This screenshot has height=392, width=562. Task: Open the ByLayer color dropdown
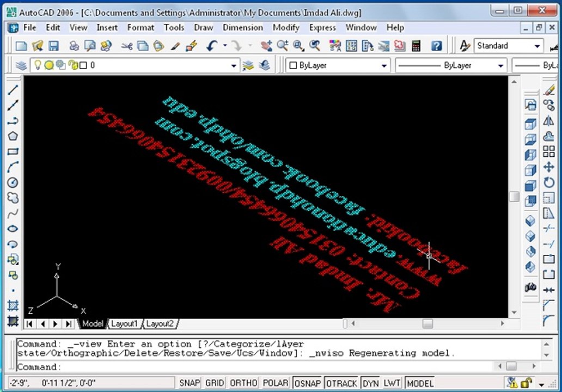tap(384, 65)
